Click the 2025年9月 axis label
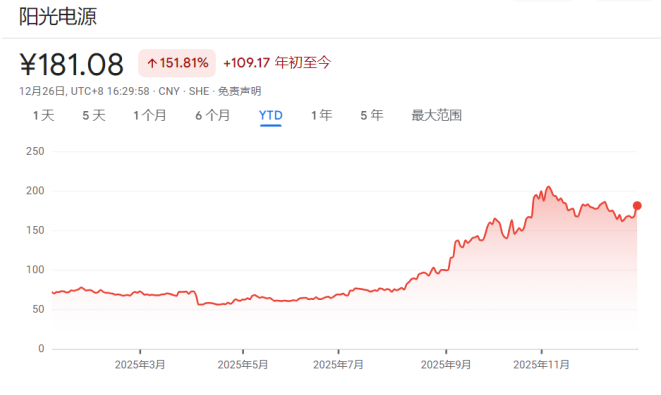The image size is (661, 395). click(x=446, y=365)
